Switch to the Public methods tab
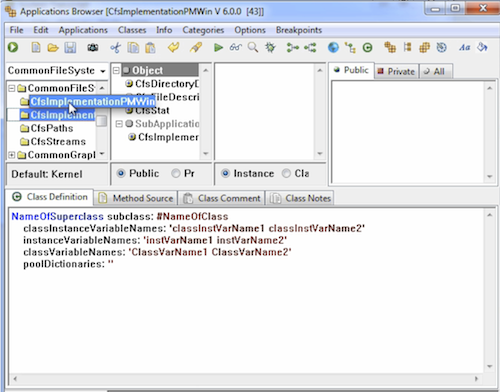The image size is (500, 392). point(352,70)
